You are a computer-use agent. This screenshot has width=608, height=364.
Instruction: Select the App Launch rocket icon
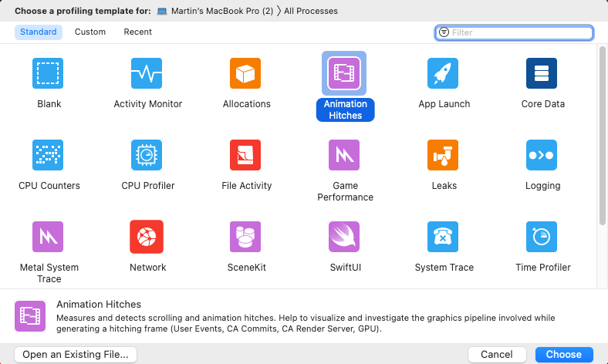coord(443,74)
